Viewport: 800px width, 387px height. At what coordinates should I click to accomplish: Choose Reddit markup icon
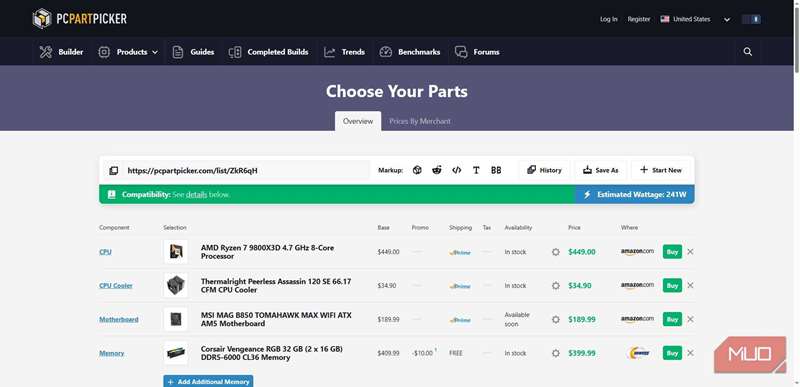point(436,170)
